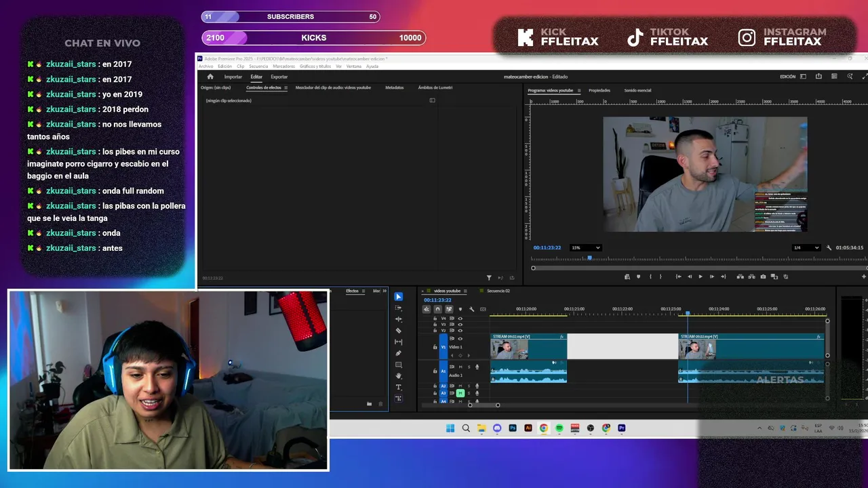The image size is (868, 488).
Task: Step forward one frame in Program monitor
Action: click(x=711, y=277)
